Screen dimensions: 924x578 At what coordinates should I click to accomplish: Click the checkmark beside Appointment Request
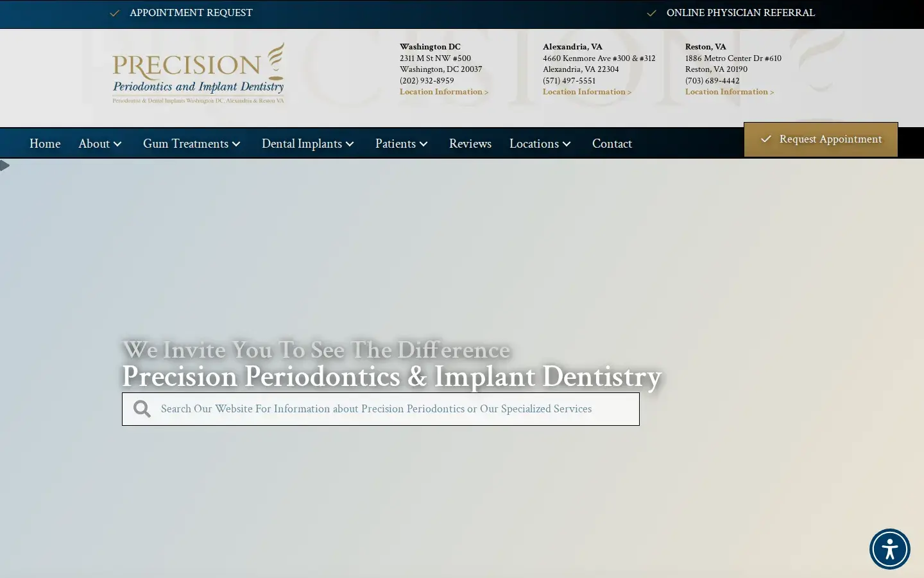(115, 13)
